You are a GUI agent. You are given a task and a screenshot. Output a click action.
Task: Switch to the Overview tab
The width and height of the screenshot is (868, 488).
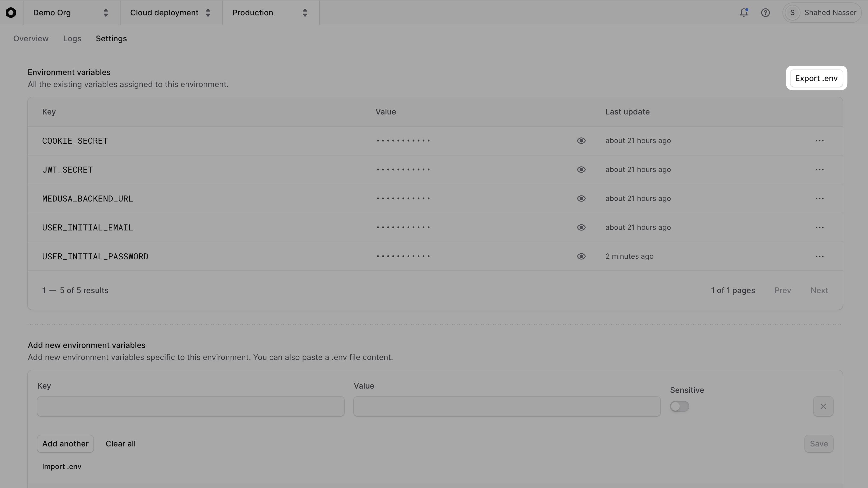[x=31, y=38]
